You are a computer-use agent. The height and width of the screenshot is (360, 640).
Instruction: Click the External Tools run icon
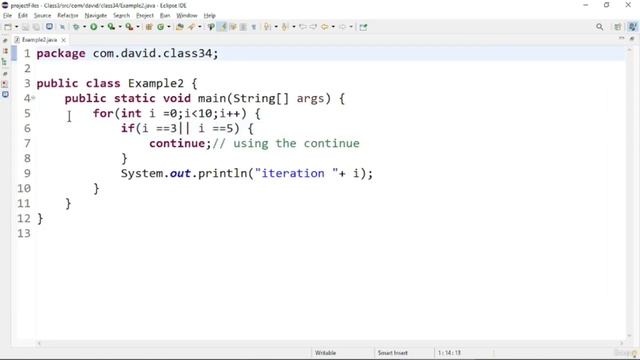click(129, 27)
